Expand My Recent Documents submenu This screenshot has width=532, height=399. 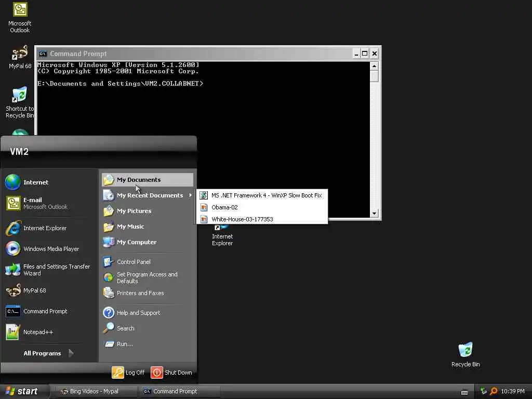click(x=147, y=195)
